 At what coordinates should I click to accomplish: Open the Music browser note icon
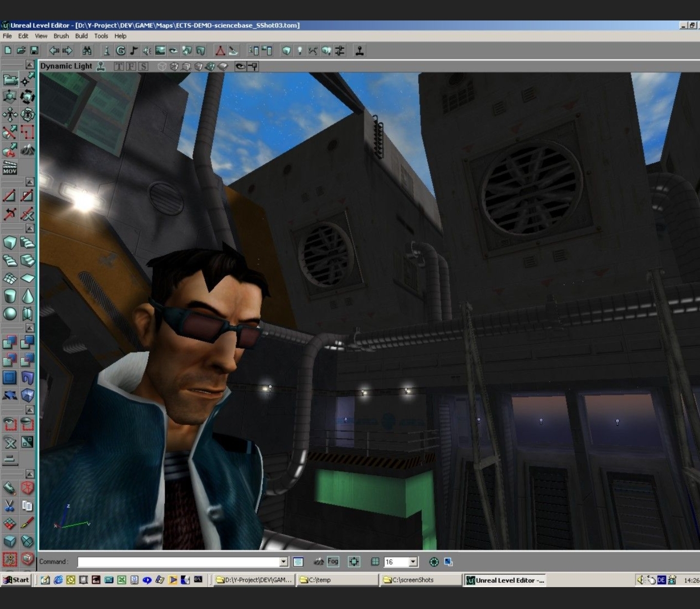[133, 50]
